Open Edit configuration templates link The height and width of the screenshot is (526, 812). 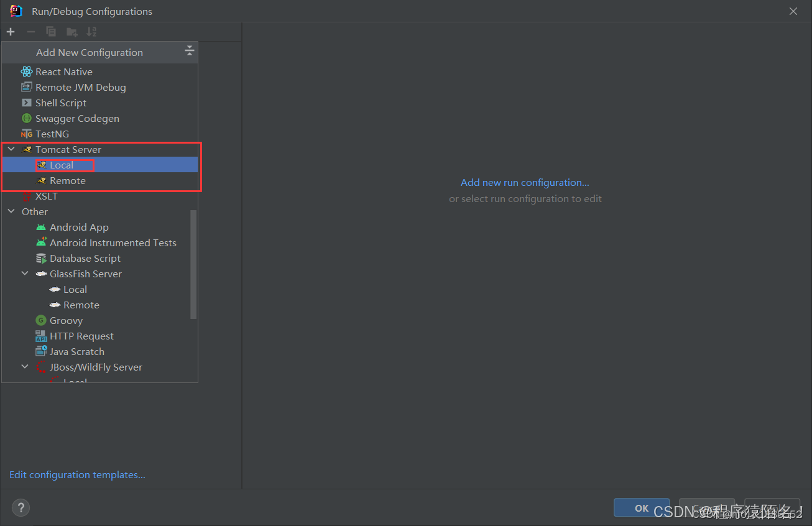point(77,474)
